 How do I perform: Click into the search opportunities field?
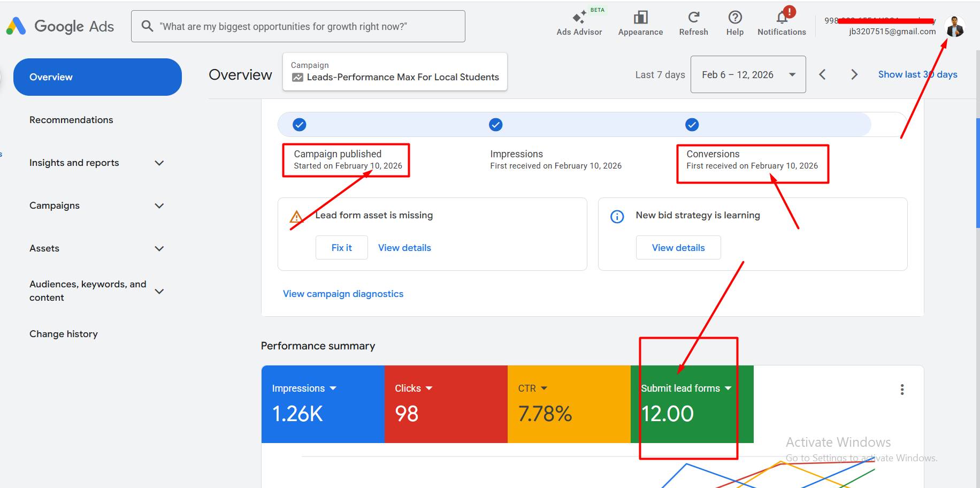click(298, 26)
